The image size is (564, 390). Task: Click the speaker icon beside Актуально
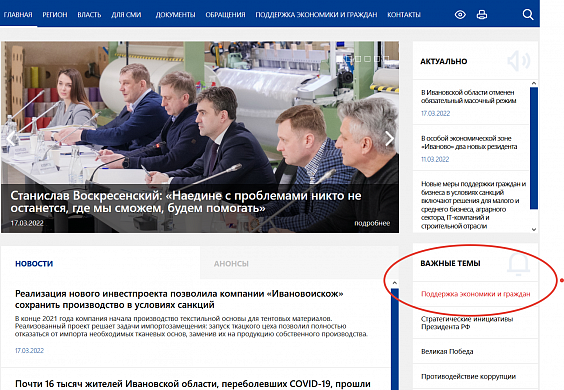coord(518,60)
